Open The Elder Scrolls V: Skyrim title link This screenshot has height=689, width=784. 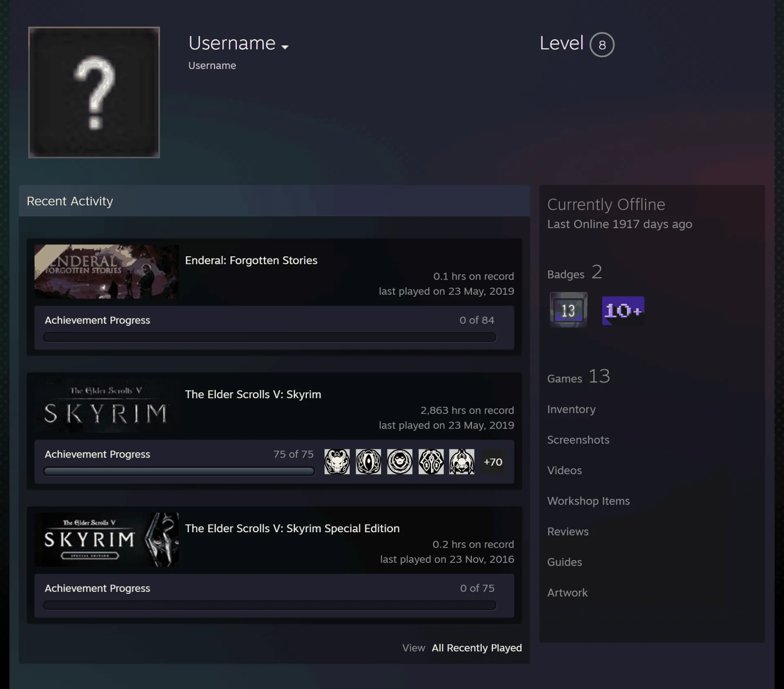click(x=253, y=394)
